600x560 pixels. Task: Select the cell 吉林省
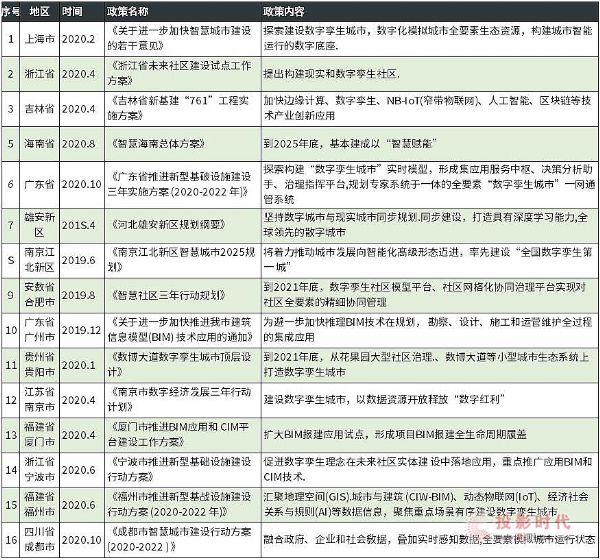click(39, 109)
